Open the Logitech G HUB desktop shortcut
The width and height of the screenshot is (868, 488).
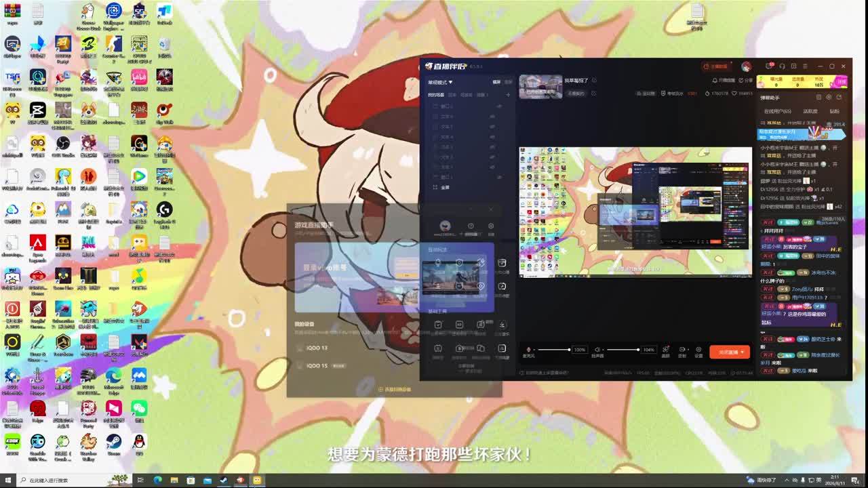point(164,214)
